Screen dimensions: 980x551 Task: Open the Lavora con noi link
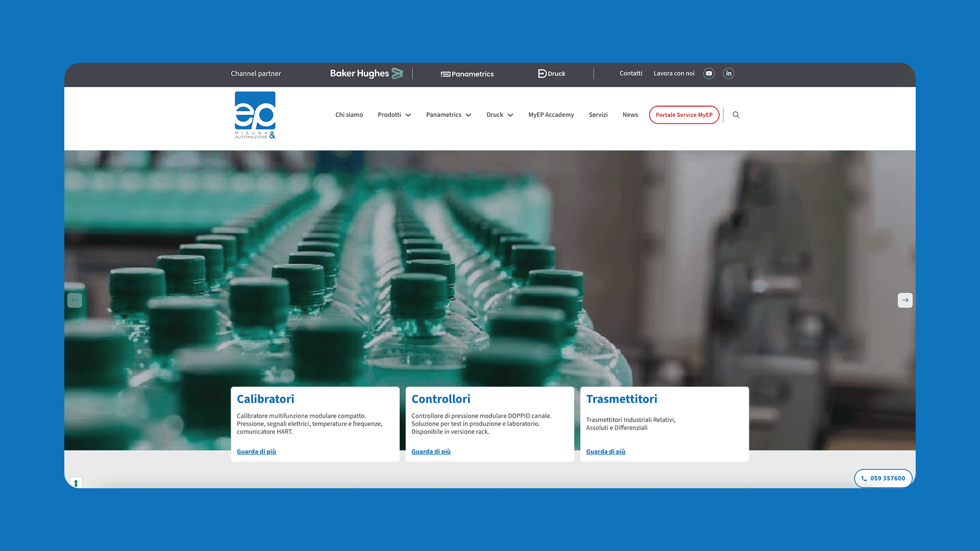tap(674, 73)
